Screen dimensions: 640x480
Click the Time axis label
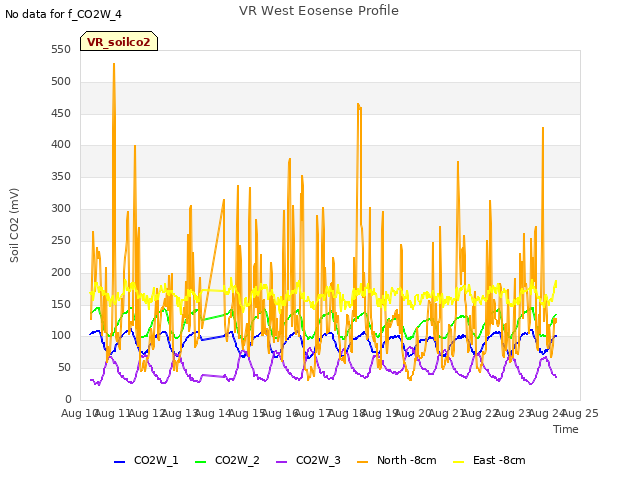point(566,429)
